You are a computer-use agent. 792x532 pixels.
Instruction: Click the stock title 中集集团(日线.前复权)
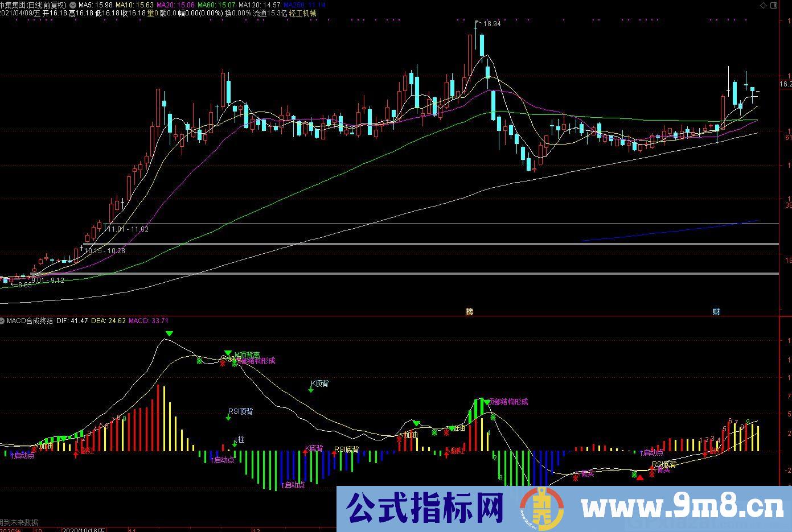pos(34,5)
